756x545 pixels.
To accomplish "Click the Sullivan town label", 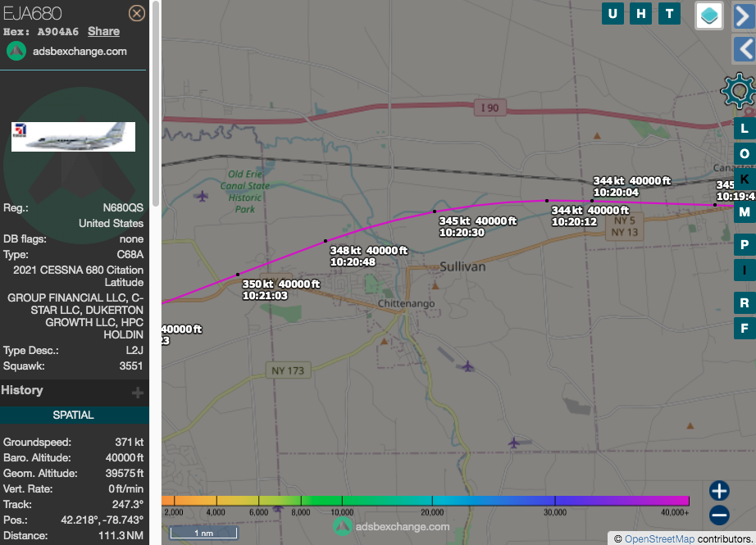I will pos(462,267).
